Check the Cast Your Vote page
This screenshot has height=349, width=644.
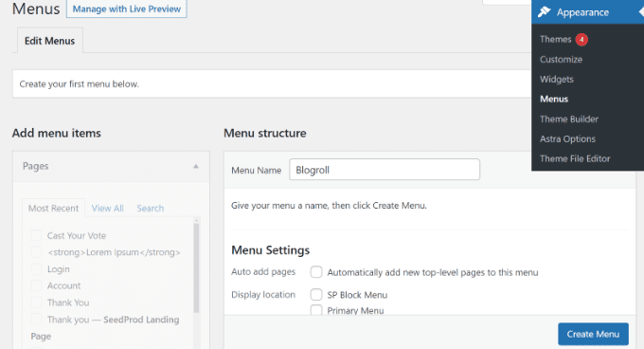36,235
